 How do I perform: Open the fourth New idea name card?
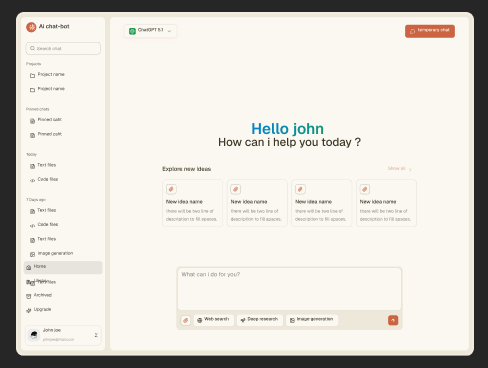point(386,203)
